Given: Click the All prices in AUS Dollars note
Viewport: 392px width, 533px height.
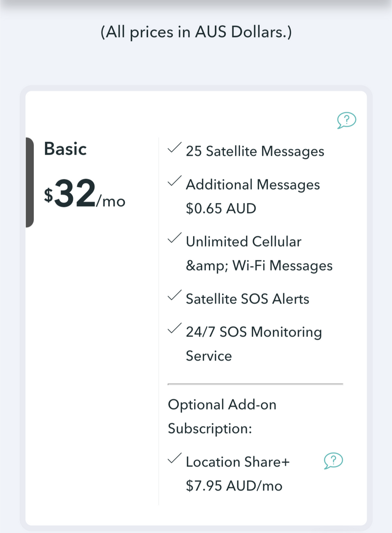Looking at the screenshot, I should (x=196, y=33).
